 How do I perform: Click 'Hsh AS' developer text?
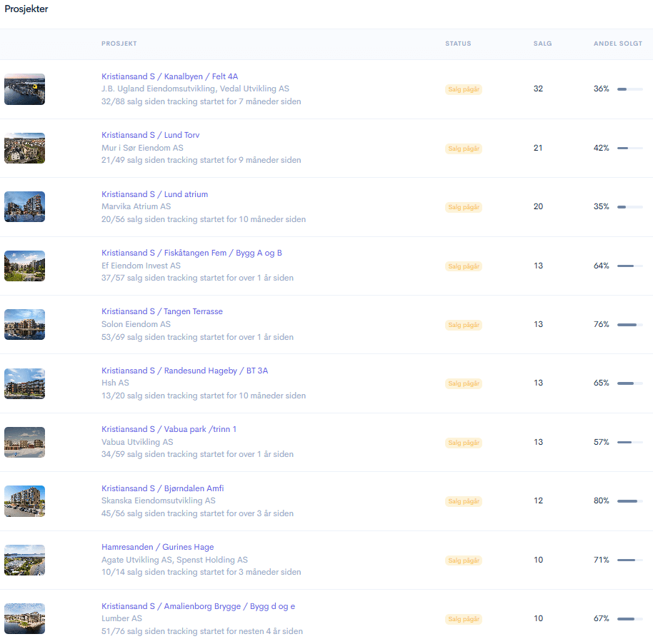[115, 383]
